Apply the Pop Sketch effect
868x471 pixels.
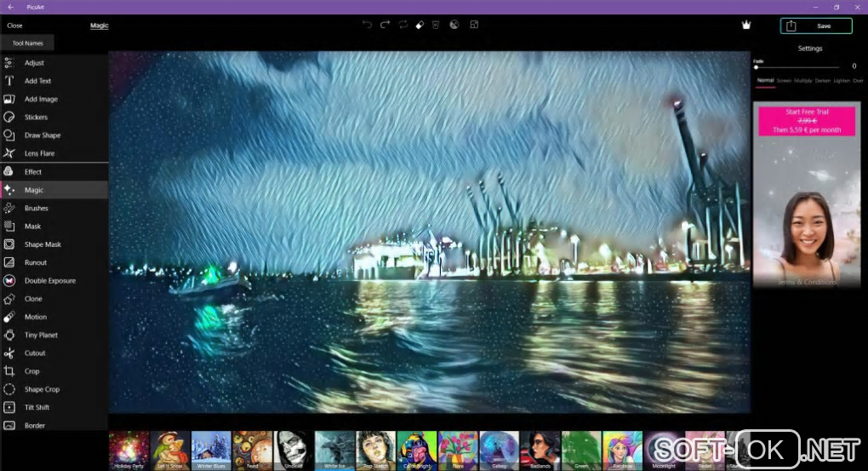(376, 451)
